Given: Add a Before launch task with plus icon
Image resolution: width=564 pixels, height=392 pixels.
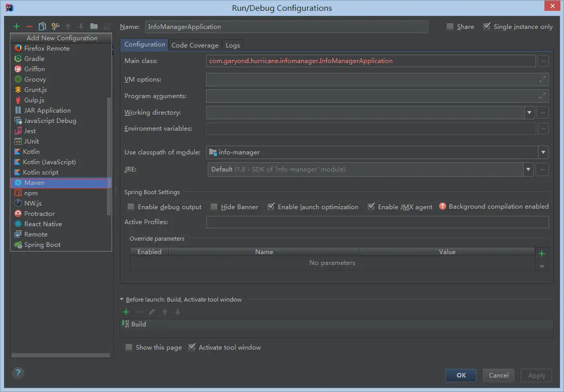Looking at the screenshot, I should pyautogui.click(x=126, y=312).
